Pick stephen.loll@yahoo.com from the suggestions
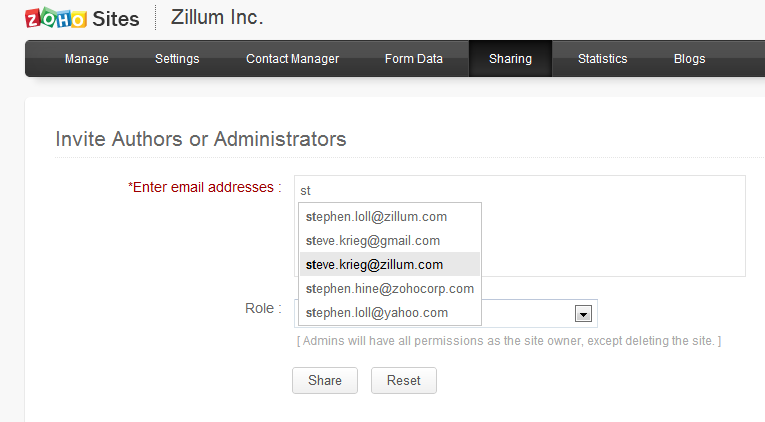 (377, 312)
